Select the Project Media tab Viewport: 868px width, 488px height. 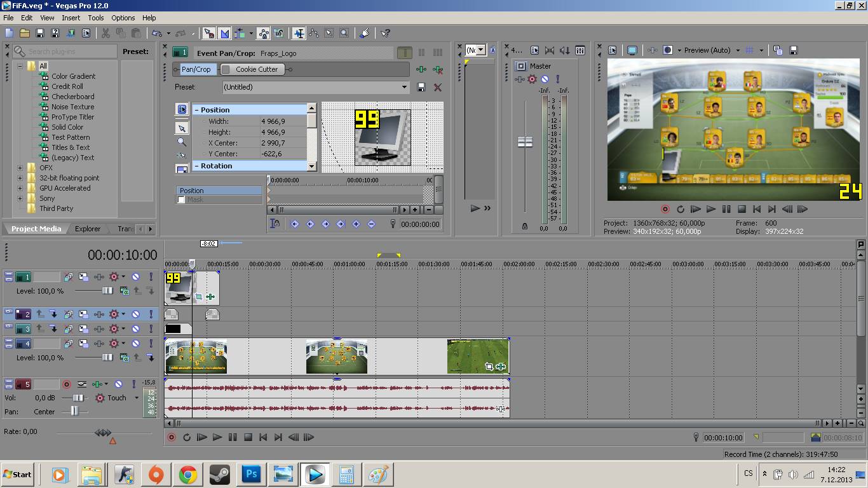[x=36, y=229]
